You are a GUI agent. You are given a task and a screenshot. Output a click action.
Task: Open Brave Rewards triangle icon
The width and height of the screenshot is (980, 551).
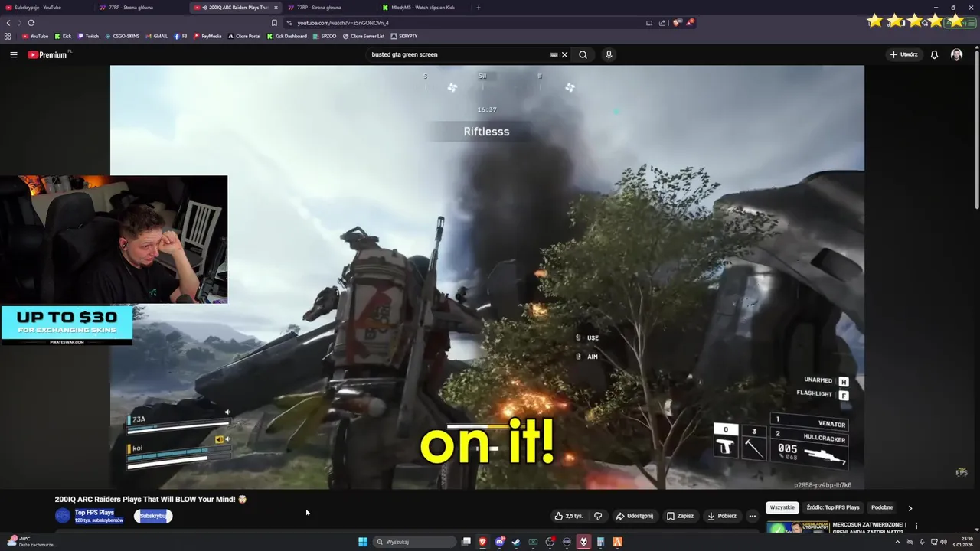690,23
